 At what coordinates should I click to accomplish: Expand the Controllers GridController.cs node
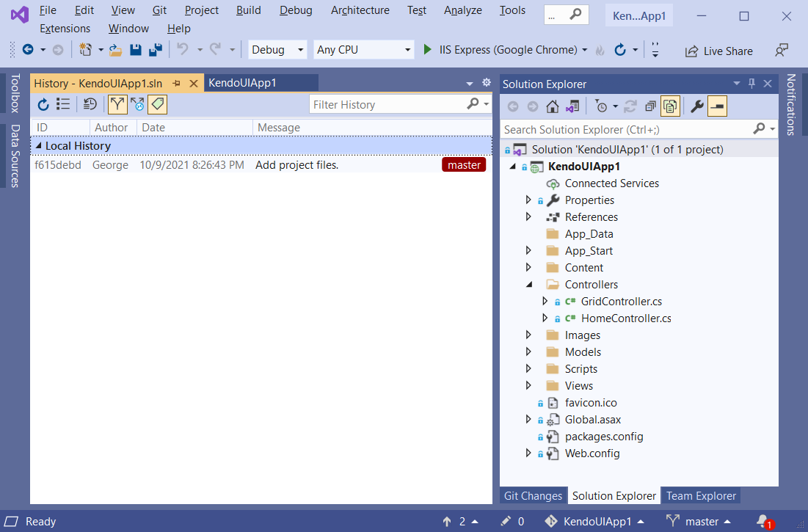545,301
